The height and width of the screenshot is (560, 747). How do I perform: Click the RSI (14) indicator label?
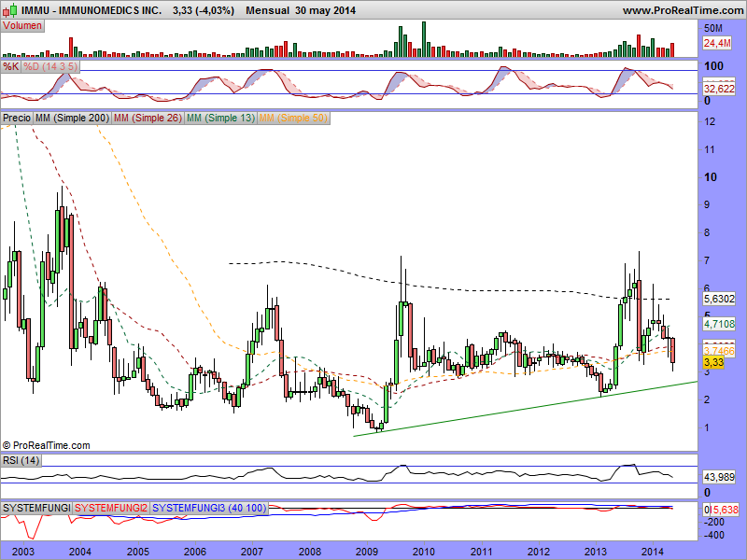tap(21, 460)
